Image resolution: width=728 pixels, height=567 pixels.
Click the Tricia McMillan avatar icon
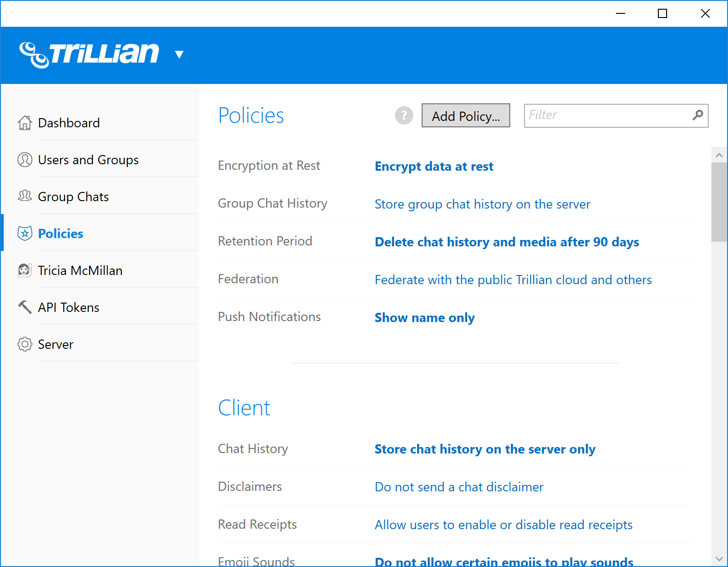[x=24, y=270]
